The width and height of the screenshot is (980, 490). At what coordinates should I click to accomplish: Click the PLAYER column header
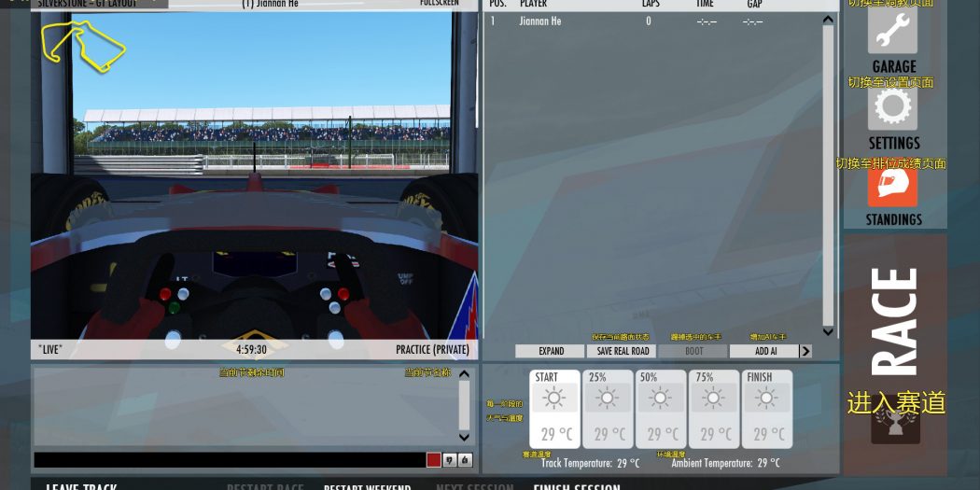click(533, 4)
